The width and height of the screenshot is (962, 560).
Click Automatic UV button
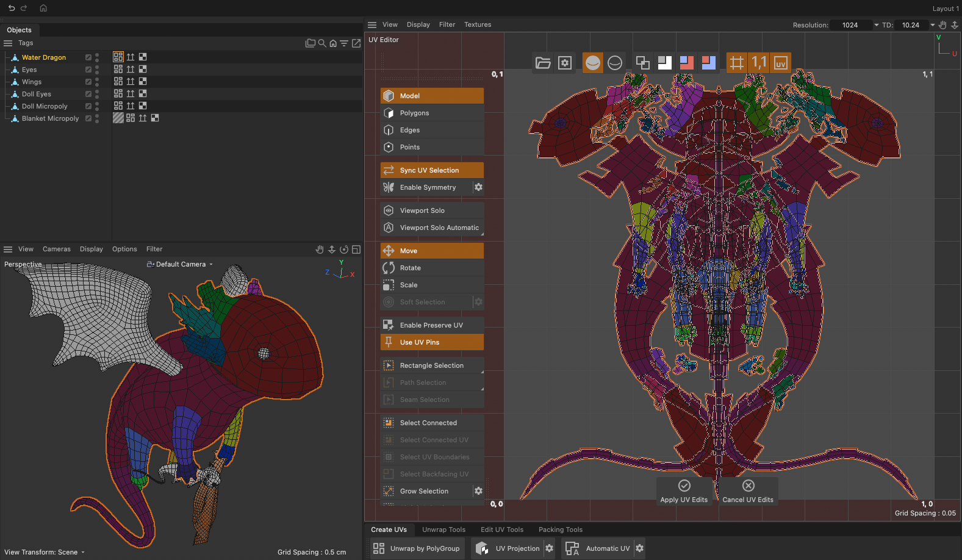click(598, 548)
